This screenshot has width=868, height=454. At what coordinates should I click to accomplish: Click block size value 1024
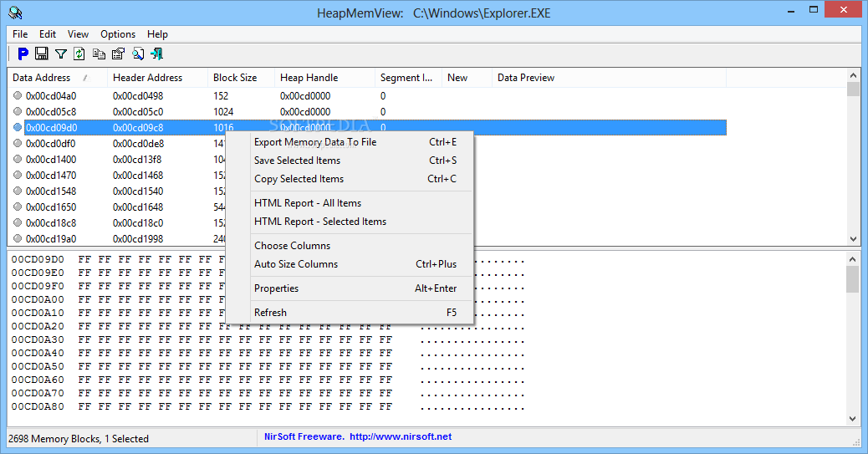coord(223,112)
